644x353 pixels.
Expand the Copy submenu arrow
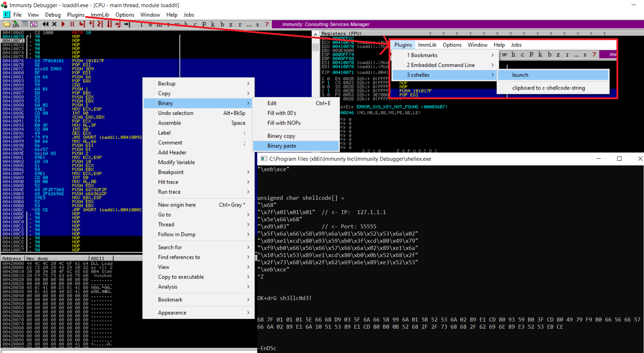click(248, 93)
